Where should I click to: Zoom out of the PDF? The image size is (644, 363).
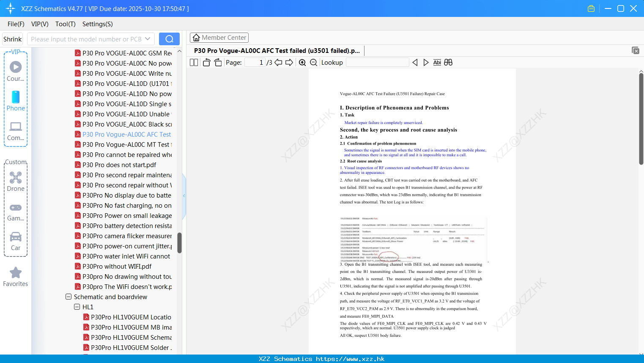[314, 62]
